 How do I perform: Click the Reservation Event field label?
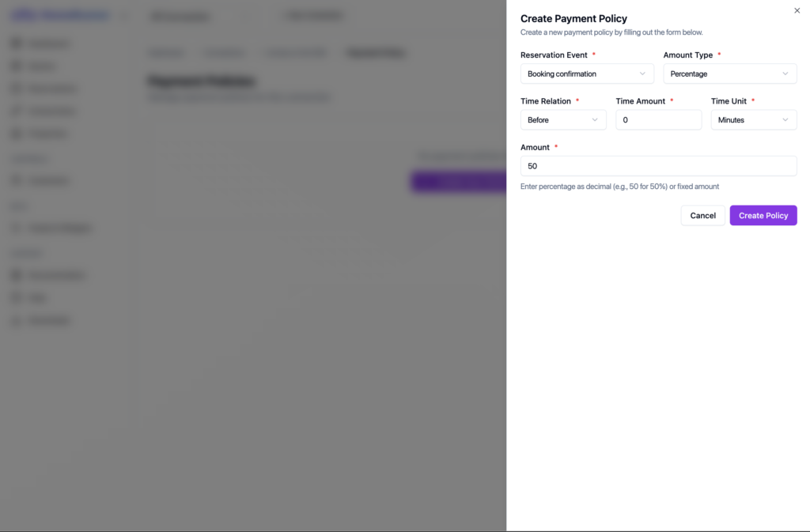[554, 55]
